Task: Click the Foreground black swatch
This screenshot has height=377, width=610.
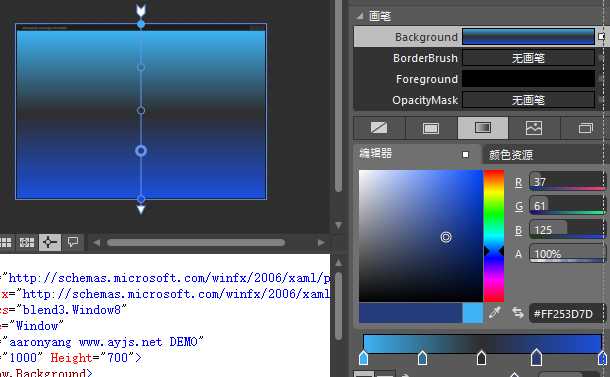Action: click(x=528, y=79)
